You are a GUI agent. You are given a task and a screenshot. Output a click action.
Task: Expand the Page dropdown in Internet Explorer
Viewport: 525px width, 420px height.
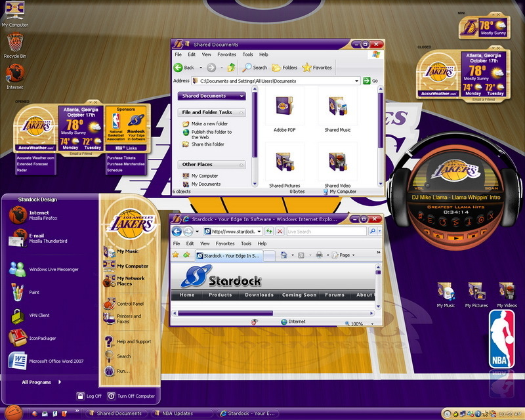tap(346, 255)
